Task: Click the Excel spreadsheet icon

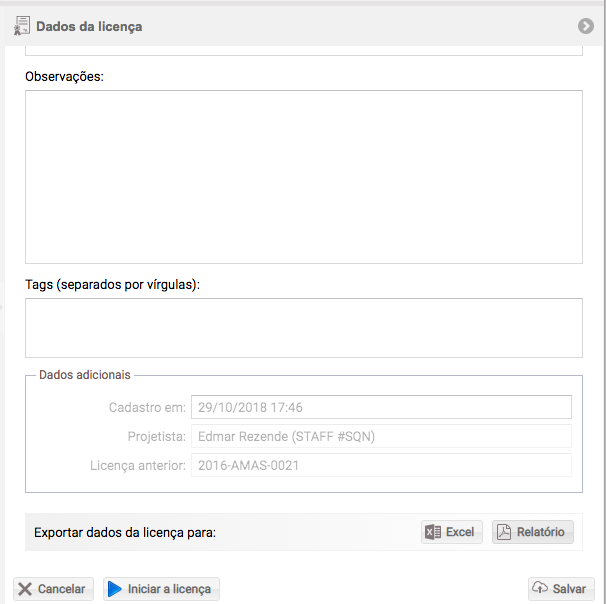Action: click(433, 532)
